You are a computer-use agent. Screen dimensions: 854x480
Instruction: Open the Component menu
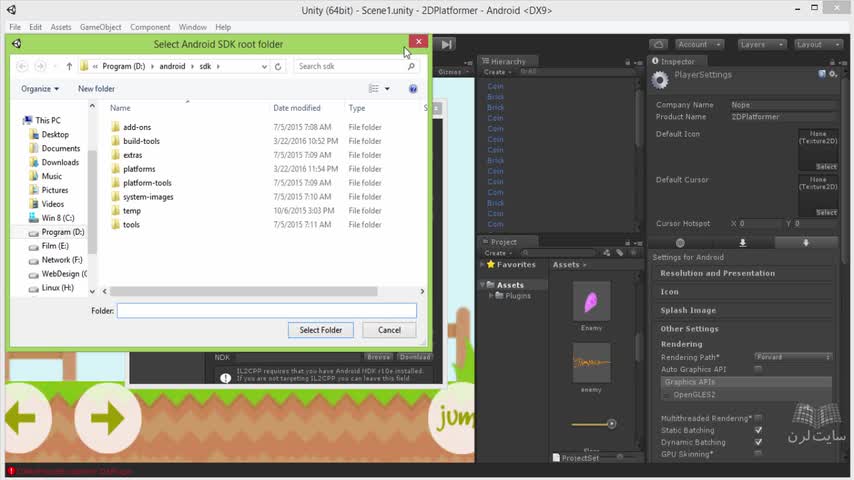click(150, 27)
